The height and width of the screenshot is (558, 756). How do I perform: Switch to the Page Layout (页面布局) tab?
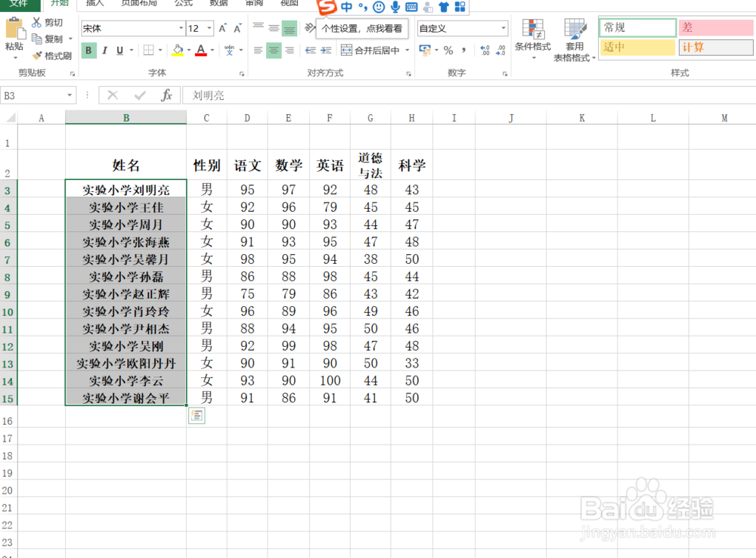(x=139, y=3)
